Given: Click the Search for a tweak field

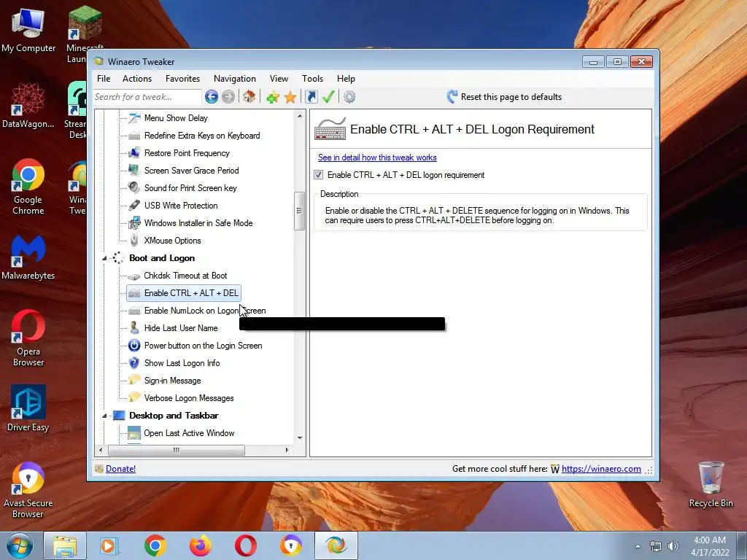Looking at the screenshot, I should (147, 97).
